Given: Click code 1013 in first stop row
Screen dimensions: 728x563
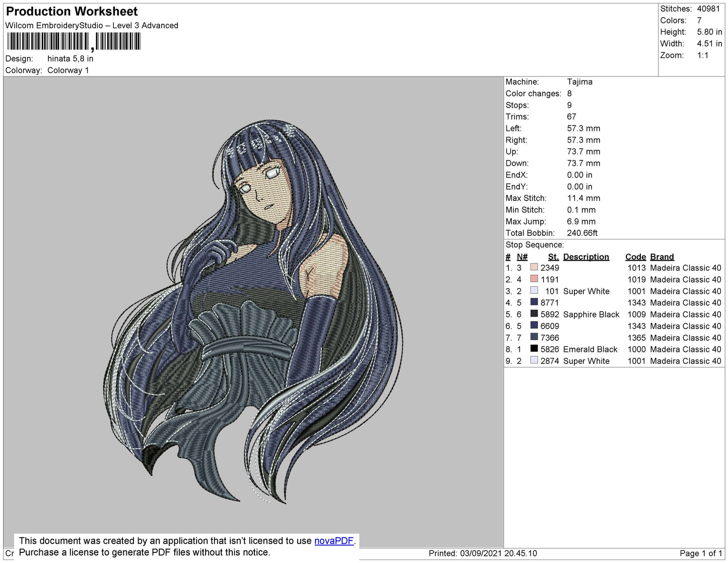Looking at the screenshot, I should click(x=636, y=268).
